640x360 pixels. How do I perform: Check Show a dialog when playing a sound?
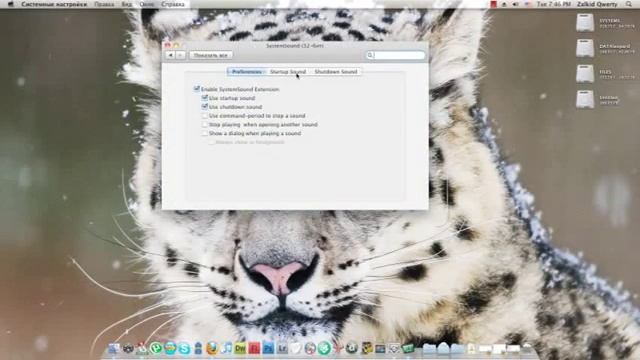click(205, 133)
